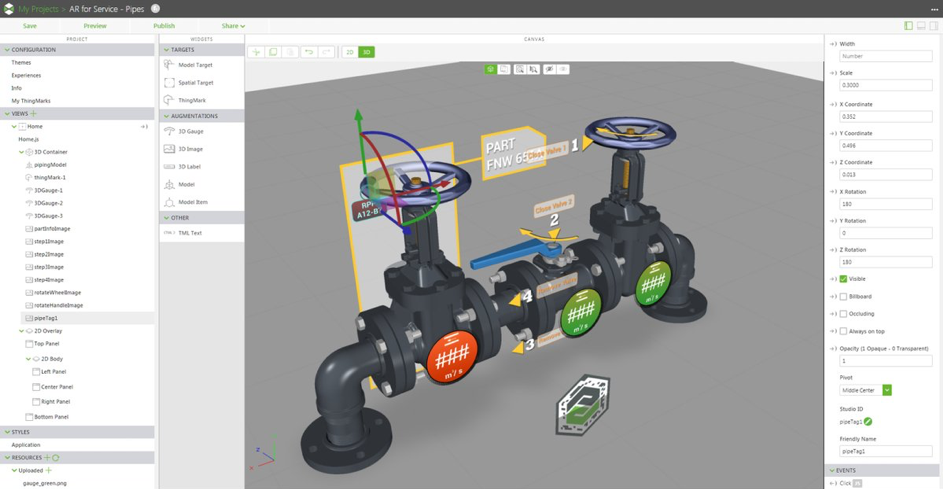Viewport: 943px width, 489px height.
Task: Select the Model Item widget icon
Action: point(169,202)
